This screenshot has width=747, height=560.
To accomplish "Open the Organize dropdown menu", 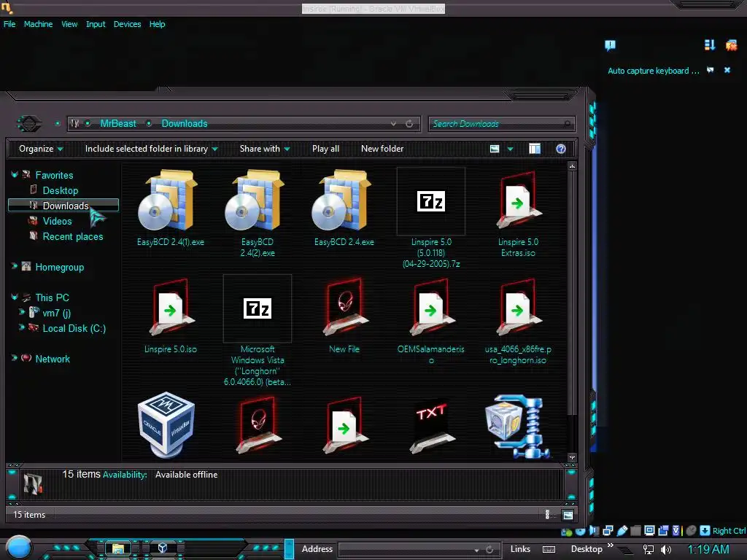I will pos(41,149).
